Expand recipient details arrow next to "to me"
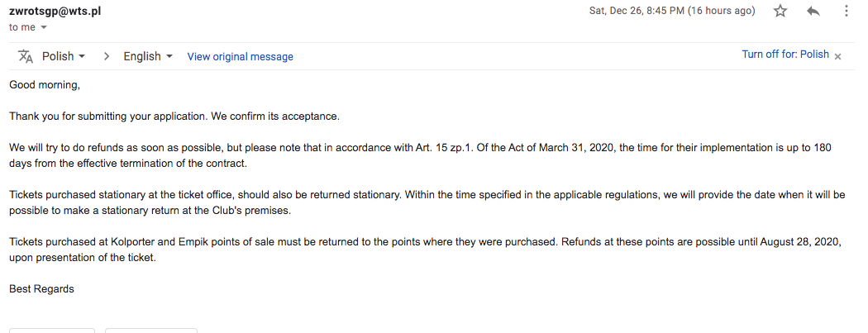The height and width of the screenshot is (333, 868). tap(44, 27)
